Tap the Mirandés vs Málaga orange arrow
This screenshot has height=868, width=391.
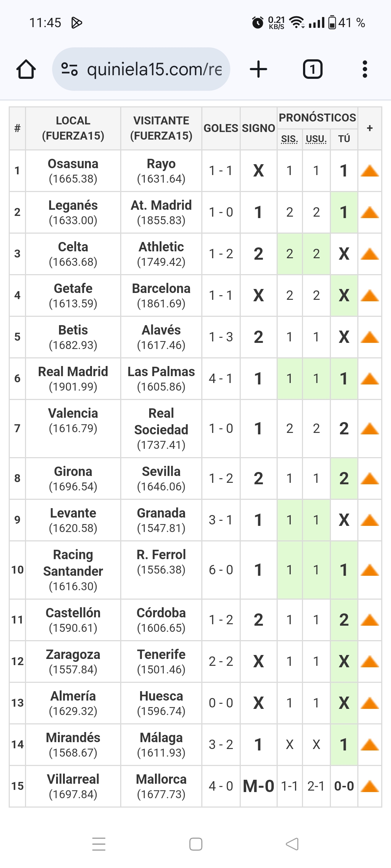pos(370,745)
